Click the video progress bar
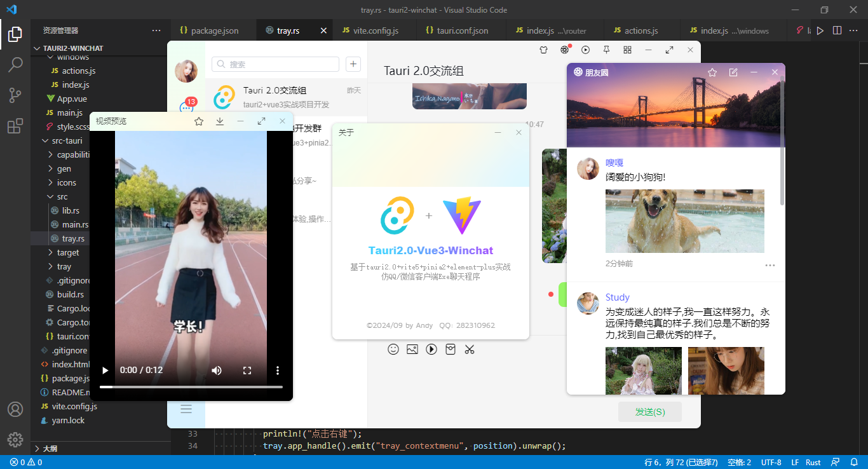 click(191, 386)
